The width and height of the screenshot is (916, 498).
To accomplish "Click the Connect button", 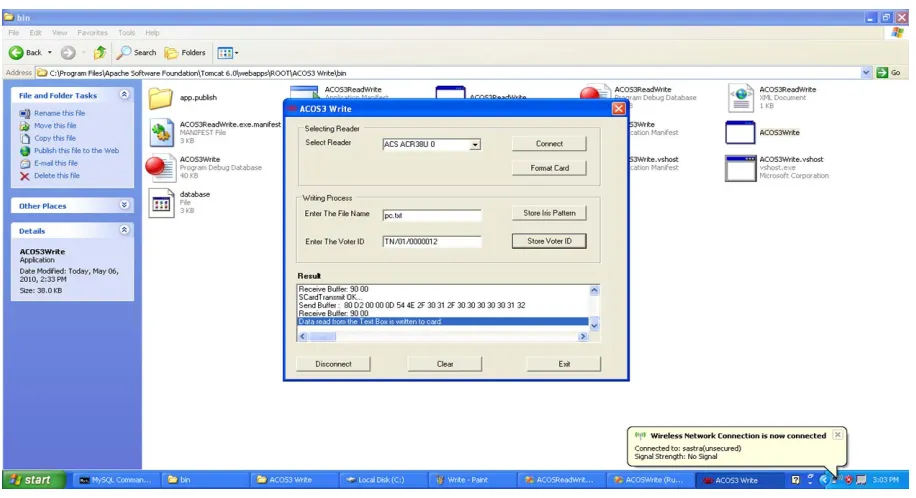I will click(549, 144).
